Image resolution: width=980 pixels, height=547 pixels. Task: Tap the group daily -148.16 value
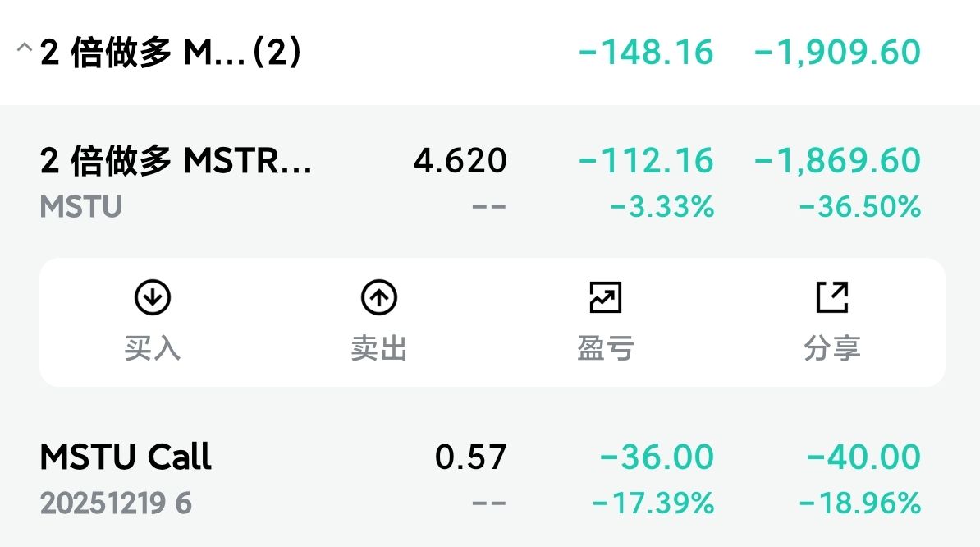[646, 53]
